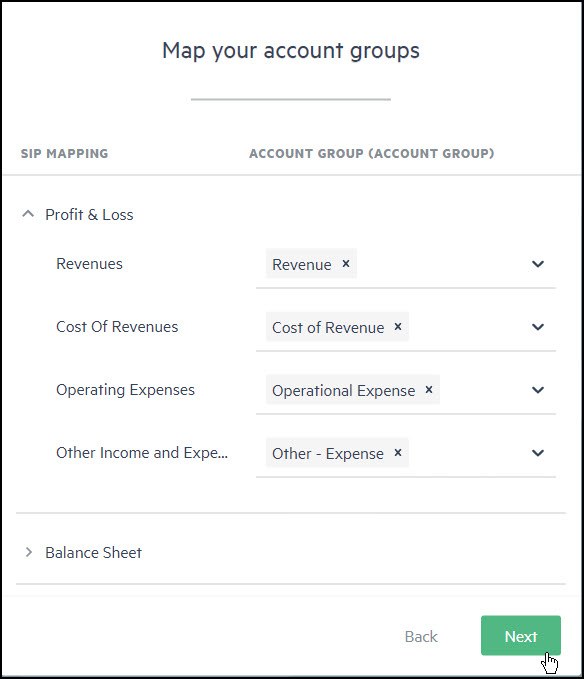Collapse the Profit & Loss section
Viewport: 584px width, 679px height.
pos(28,214)
